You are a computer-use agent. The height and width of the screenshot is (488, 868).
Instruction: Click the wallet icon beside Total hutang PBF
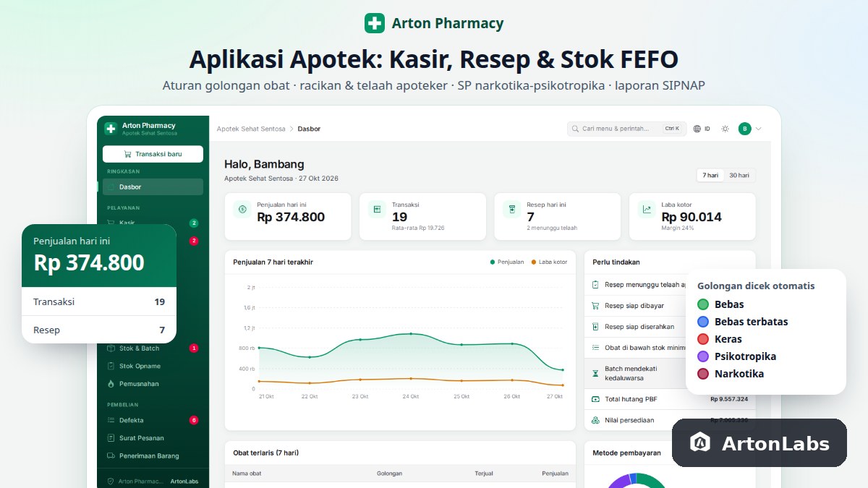(595, 399)
